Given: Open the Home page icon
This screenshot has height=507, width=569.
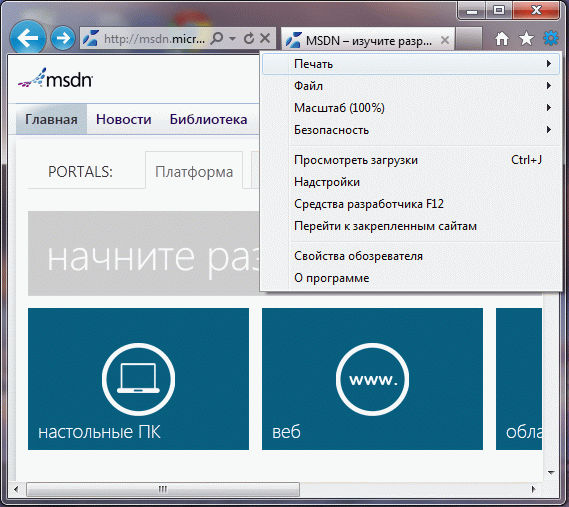Looking at the screenshot, I should click(x=502, y=38).
